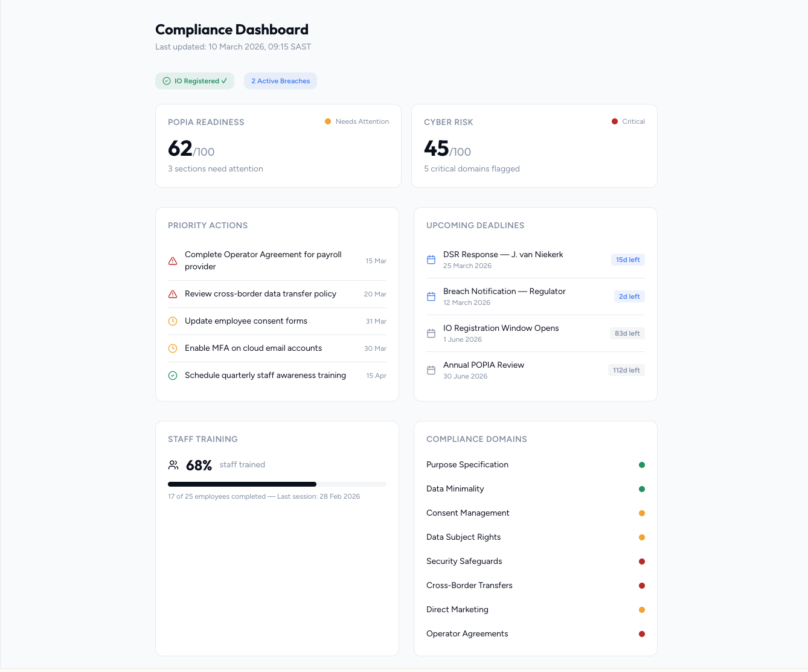Click the staff trained progress bar
Viewport: 808px width, 672px height.
coord(277,484)
